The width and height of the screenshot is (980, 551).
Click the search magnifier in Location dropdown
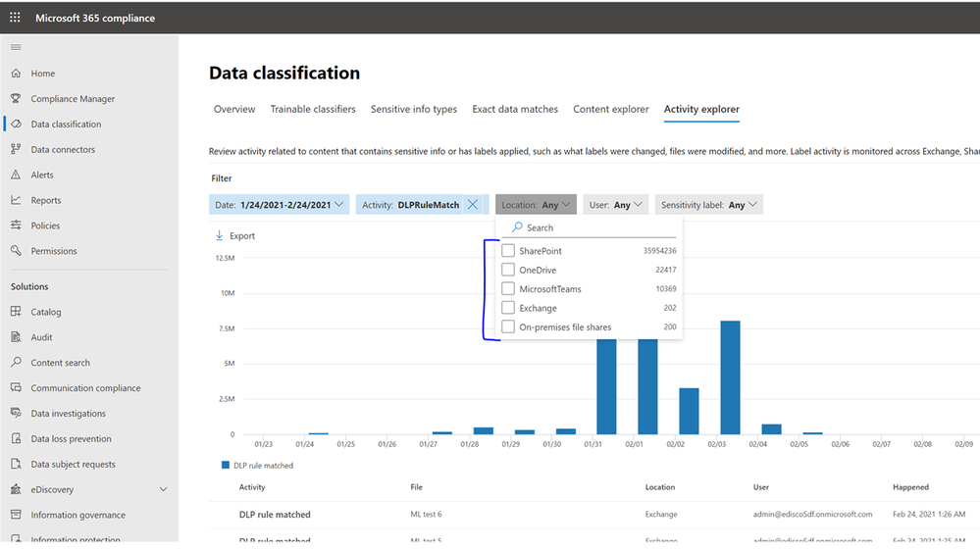[517, 226]
